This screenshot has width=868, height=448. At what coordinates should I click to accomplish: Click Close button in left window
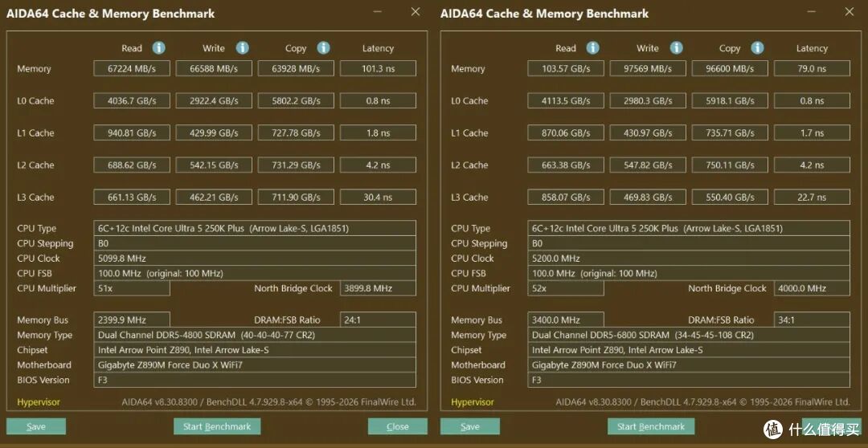tap(398, 426)
